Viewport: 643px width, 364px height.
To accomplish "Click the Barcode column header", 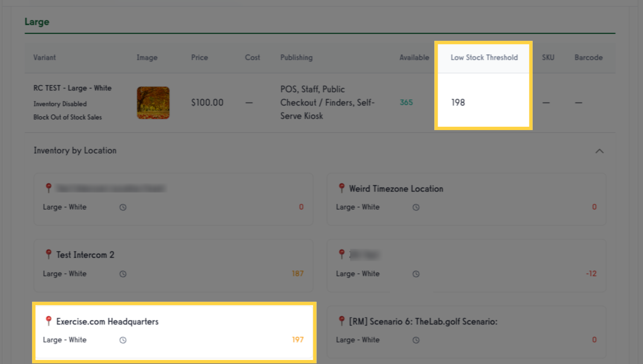I will pos(588,58).
